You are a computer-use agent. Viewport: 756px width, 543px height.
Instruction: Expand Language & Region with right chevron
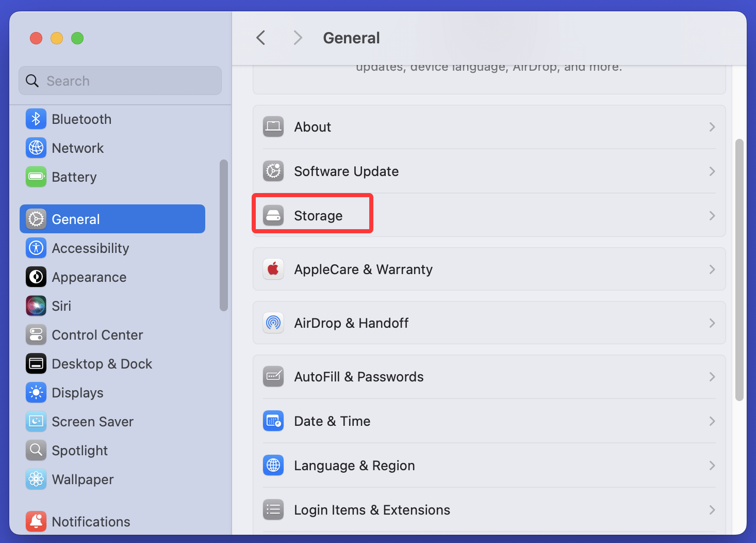pyautogui.click(x=712, y=466)
